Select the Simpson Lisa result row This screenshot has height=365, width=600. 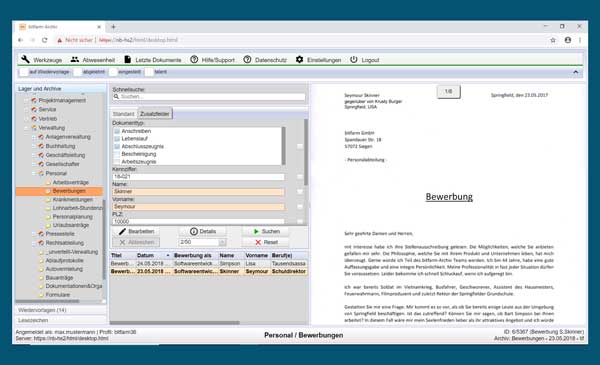pyautogui.click(x=209, y=264)
